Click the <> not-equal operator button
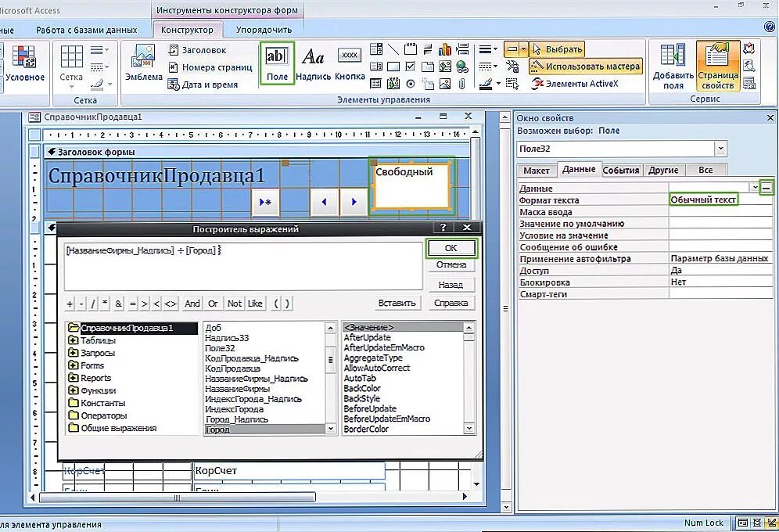Image resolution: width=779 pixels, height=532 pixels. pos(170,304)
